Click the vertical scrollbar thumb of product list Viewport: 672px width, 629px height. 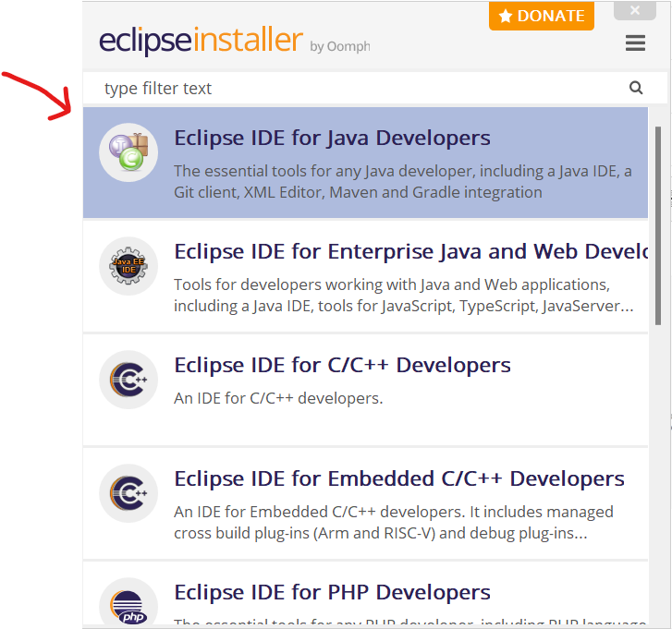658,225
